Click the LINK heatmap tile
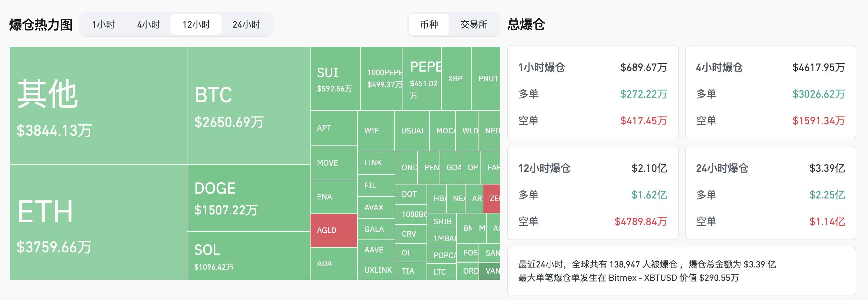Screen dimensions: 868x300 [376, 163]
